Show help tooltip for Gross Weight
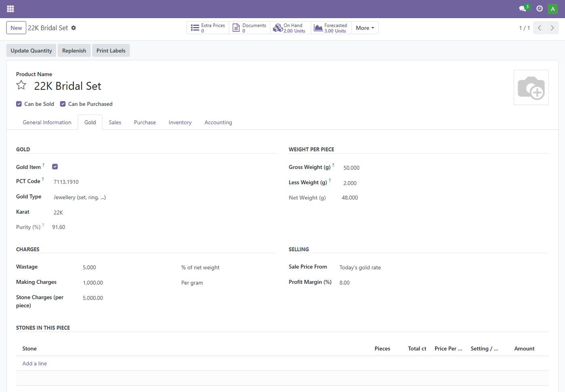Screen dimensions: 565x392 [333, 165]
